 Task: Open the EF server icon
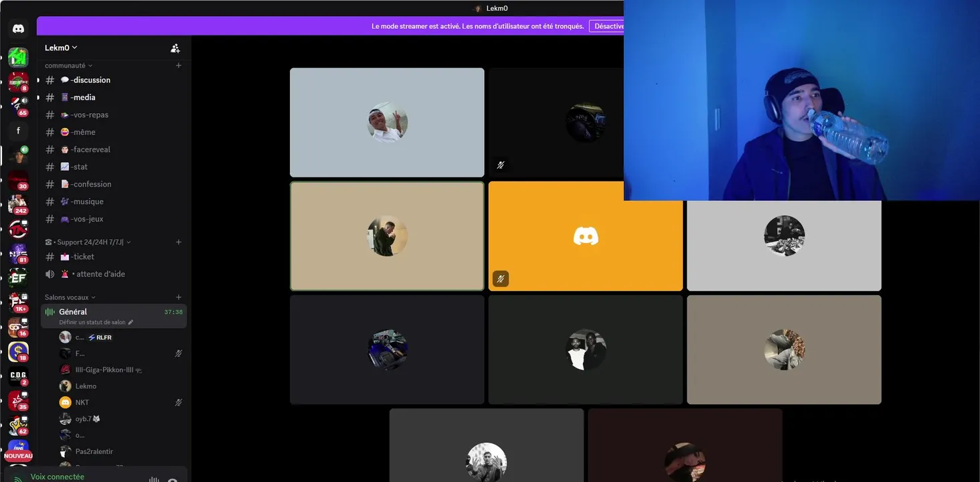pyautogui.click(x=18, y=278)
